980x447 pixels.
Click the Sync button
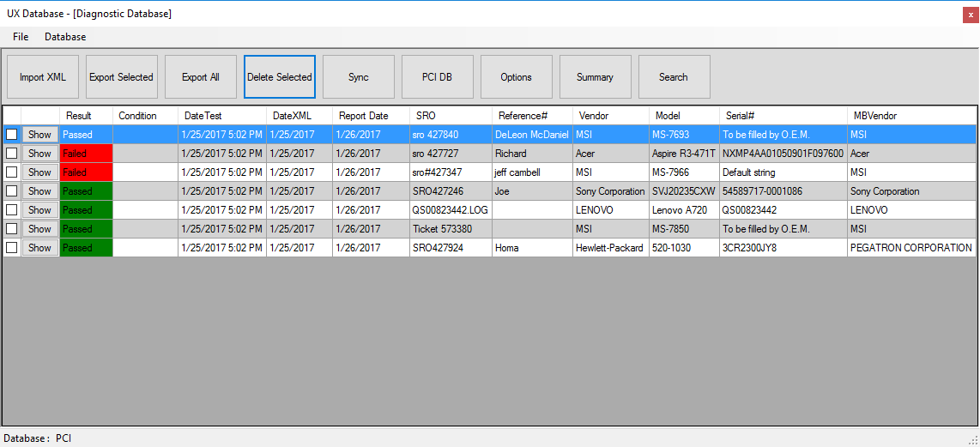[x=358, y=77]
